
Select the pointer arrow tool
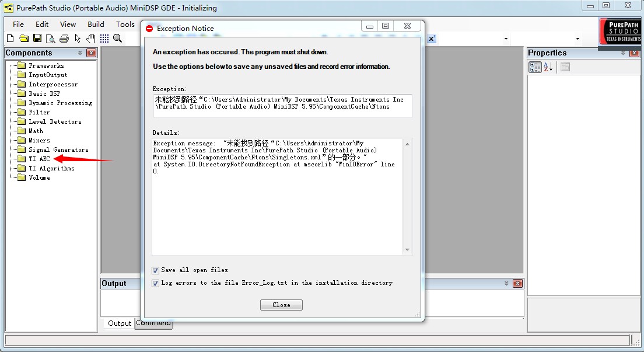point(78,39)
